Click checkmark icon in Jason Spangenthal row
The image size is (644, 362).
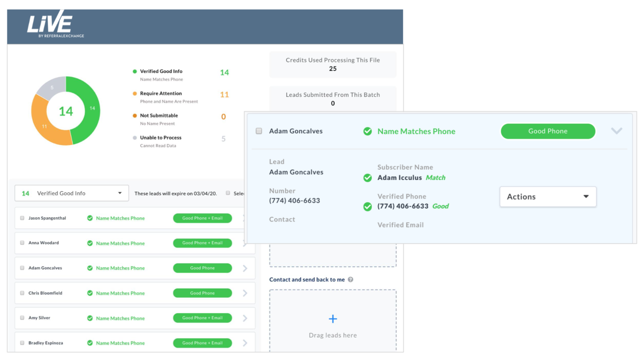coord(90,218)
